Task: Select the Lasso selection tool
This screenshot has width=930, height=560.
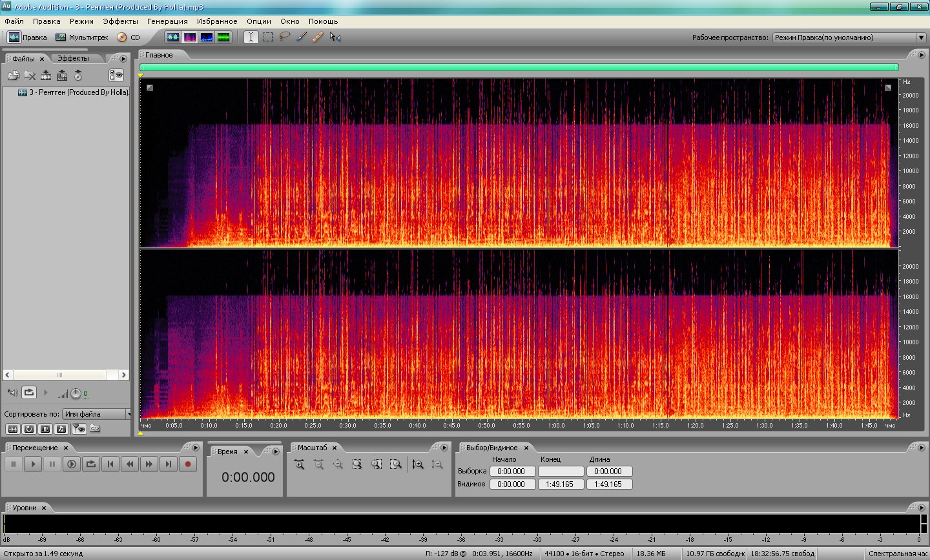Action: (284, 37)
